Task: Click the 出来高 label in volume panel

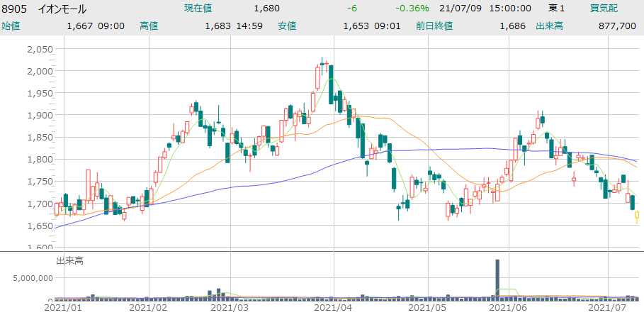Action: [69, 261]
